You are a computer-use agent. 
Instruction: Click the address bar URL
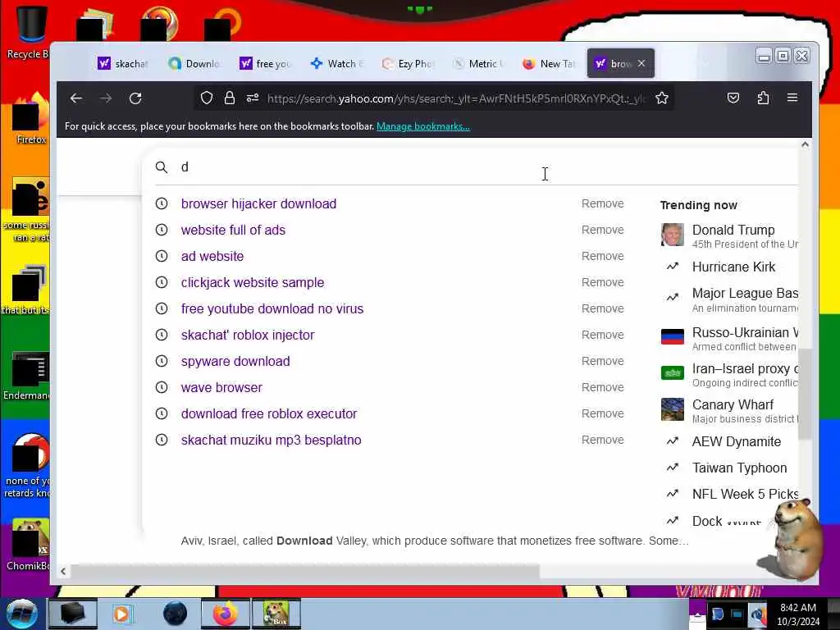click(x=456, y=98)
